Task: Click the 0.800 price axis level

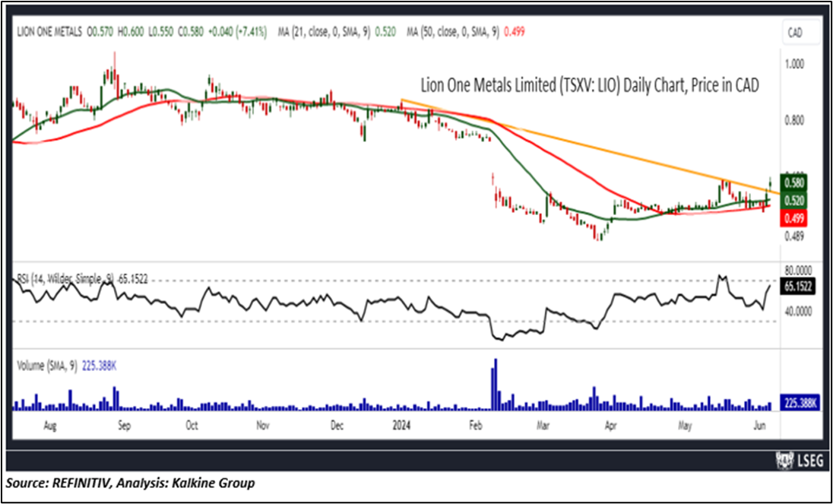Action: (x=795, y=121)
